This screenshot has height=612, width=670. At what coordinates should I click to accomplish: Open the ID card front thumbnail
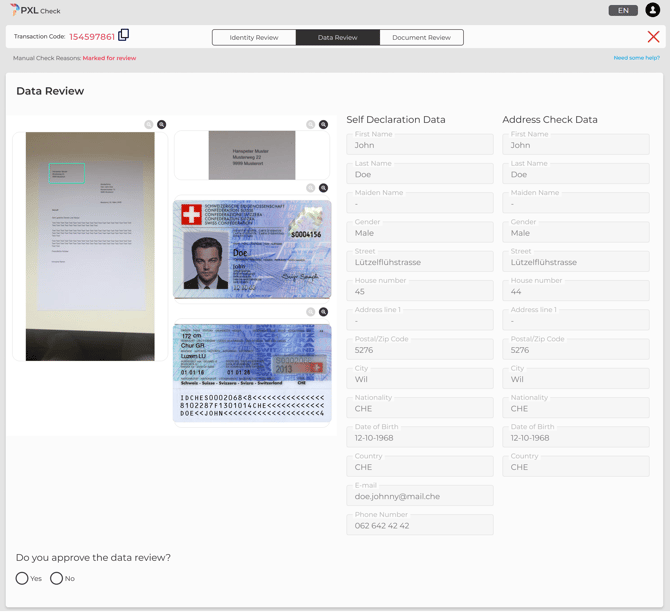click(x=252, y=249)
